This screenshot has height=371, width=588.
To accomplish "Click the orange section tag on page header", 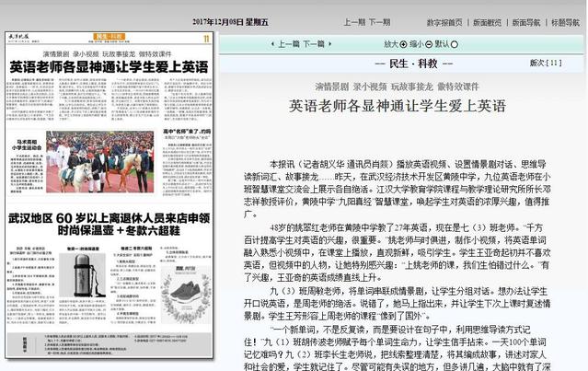I will pos(109,37).
